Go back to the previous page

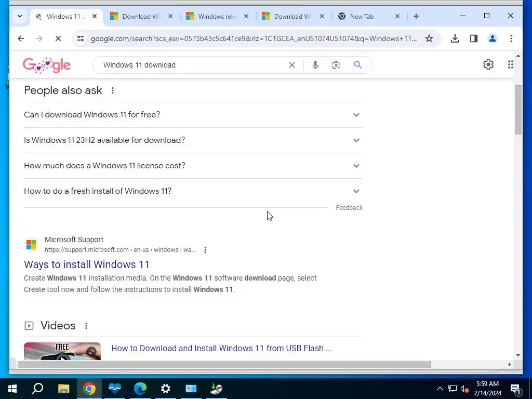pos(21,38)
